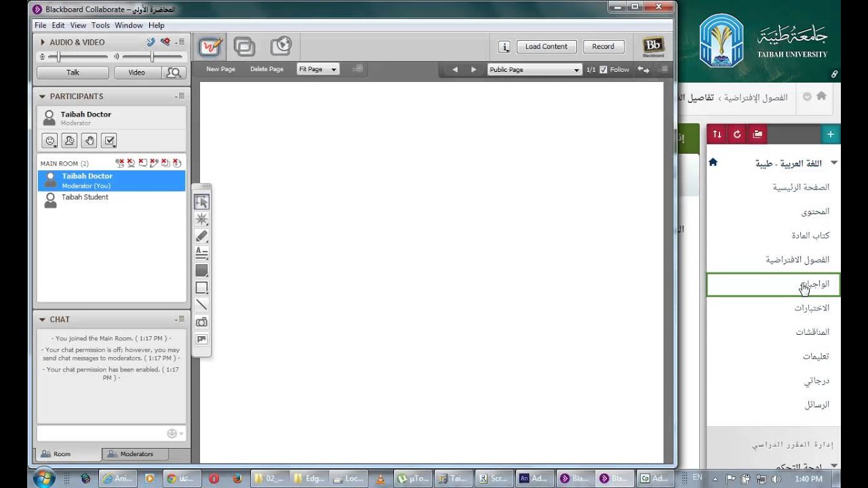Raise hand using the hand icon
The height and width of the screenshot is (488, 868).
point(89,140)
